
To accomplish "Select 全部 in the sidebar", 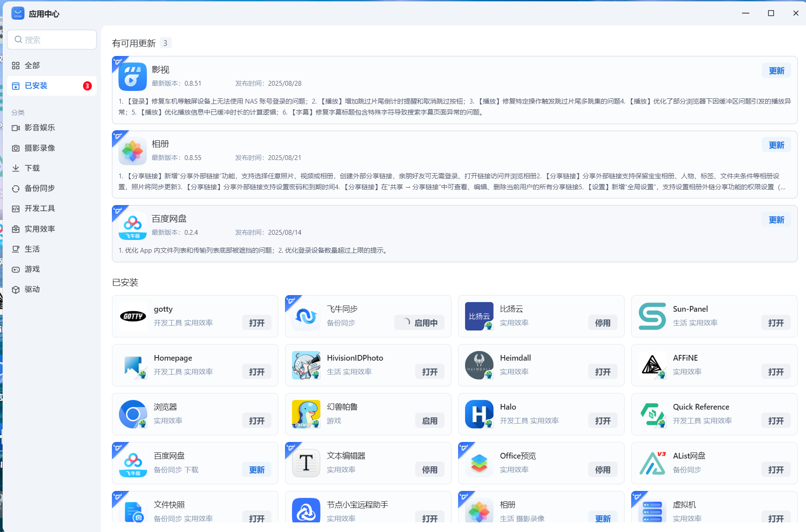I will click(32, 66).
